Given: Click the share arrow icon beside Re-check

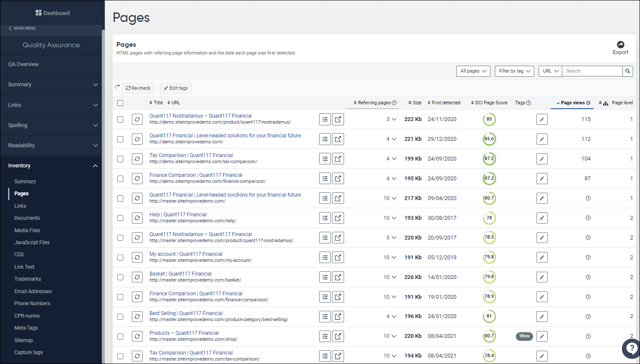Looking at the screenshot, I should [117, 86].
